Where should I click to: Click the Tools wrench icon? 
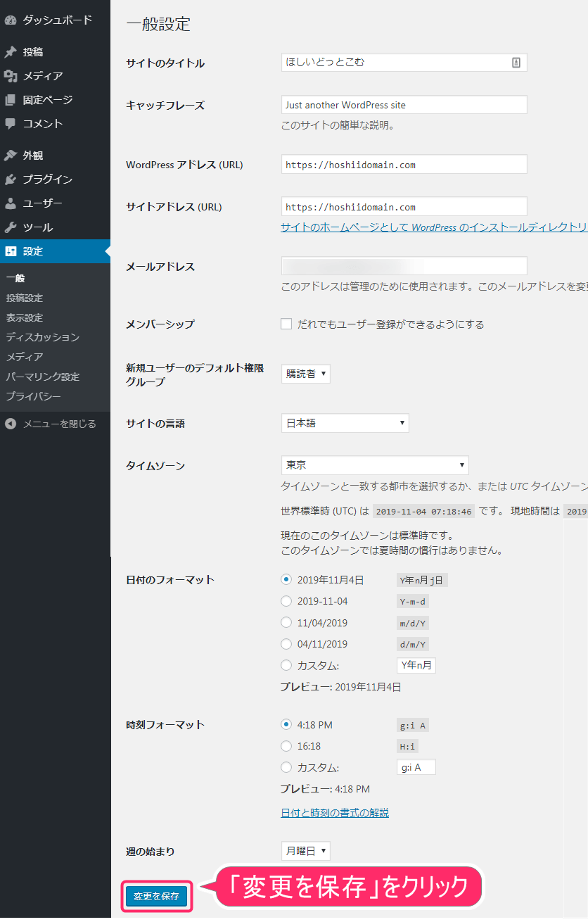11,227
